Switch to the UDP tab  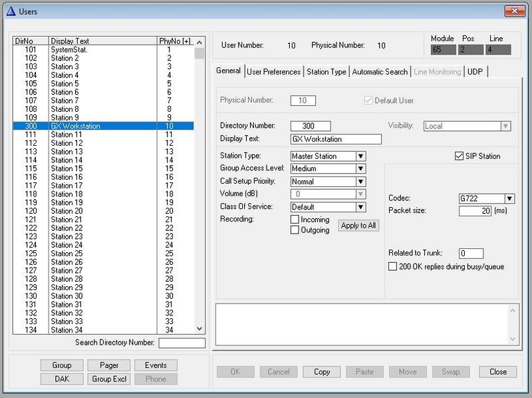point(475,72)
